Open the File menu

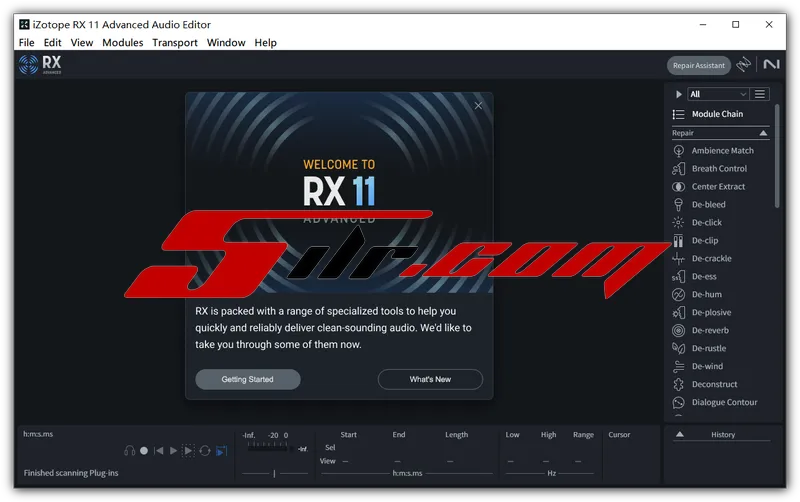tap(27, 43)
